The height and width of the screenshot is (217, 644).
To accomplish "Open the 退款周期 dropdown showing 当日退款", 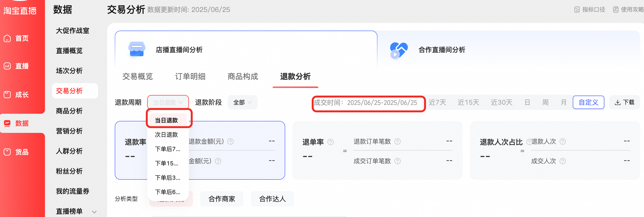I will click(168, 102).
